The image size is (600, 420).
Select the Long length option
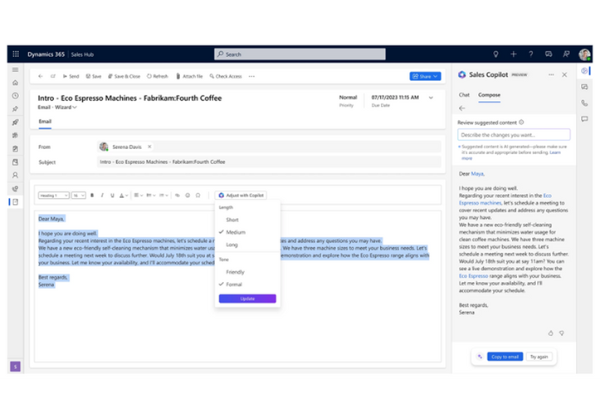[x=232, y=244]
